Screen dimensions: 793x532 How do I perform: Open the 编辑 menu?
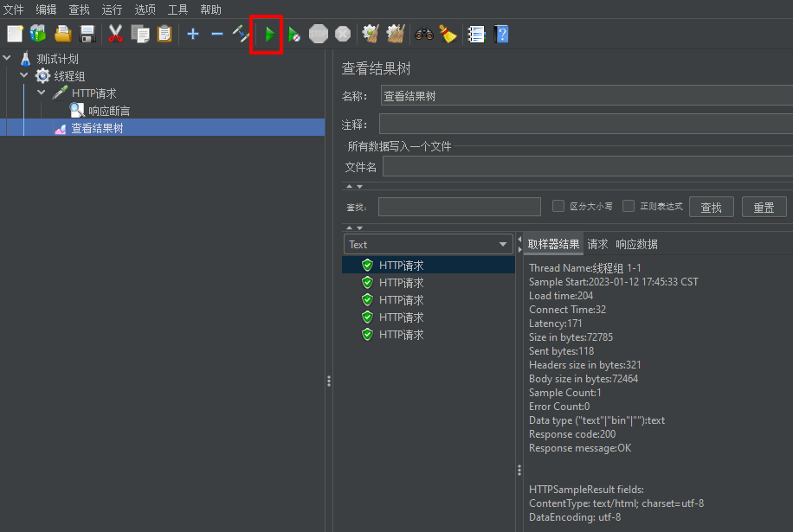[x=46, y=10]
